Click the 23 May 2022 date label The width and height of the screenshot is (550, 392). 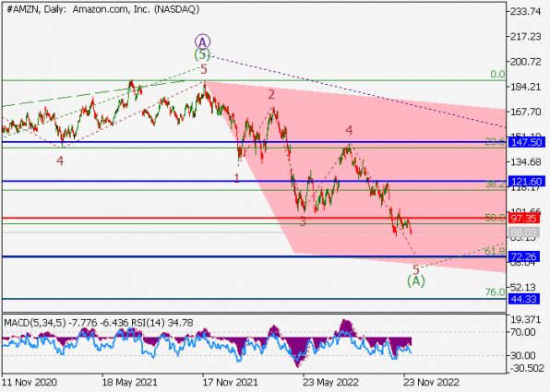pos(330,382)
